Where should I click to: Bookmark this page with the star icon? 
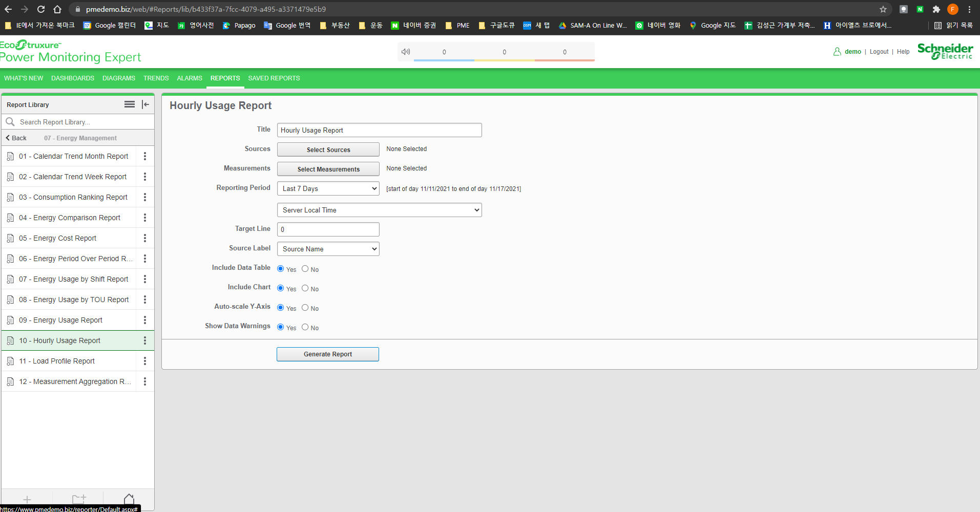[x=883, y=9]
